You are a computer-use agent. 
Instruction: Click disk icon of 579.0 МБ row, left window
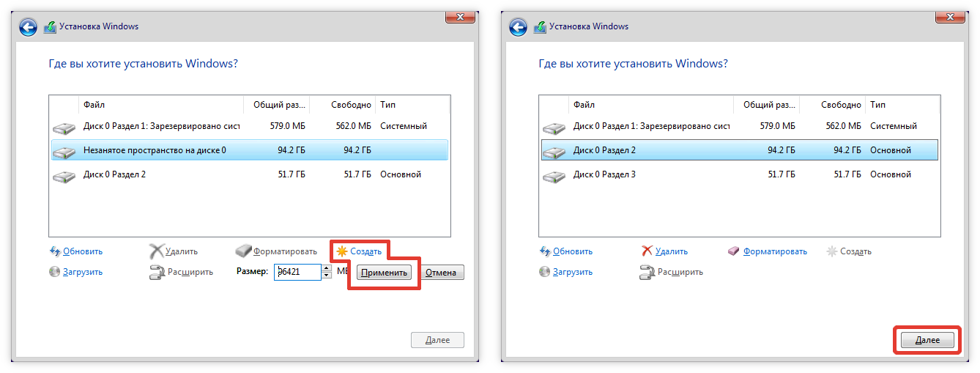(64, 128)
